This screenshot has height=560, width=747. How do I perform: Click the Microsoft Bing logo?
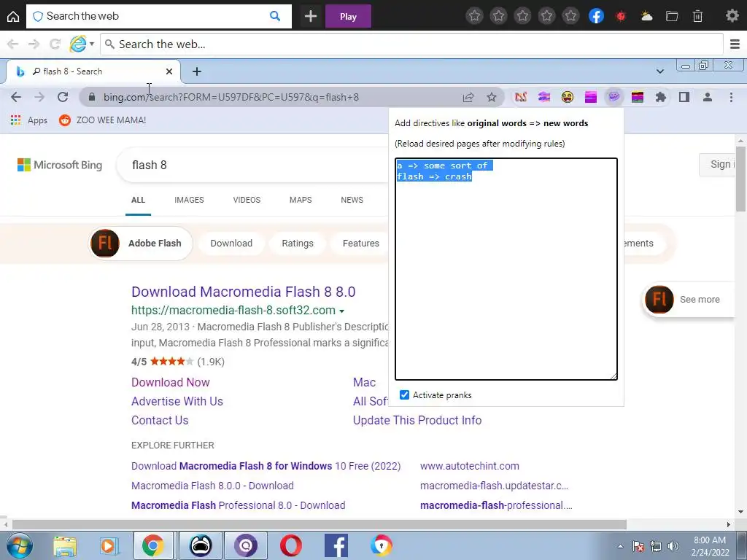point(60,165)
